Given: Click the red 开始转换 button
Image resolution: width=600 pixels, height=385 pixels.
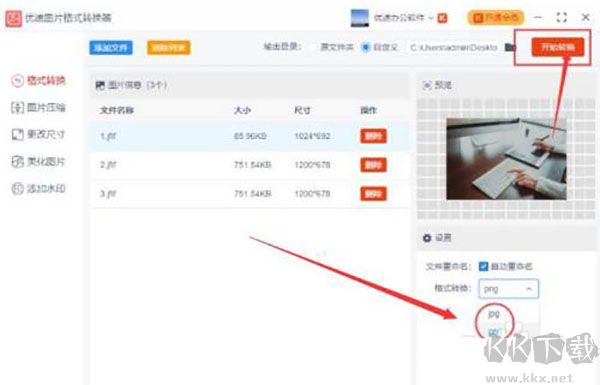Looking at the screenshot, I should click(x=558, y=47).
